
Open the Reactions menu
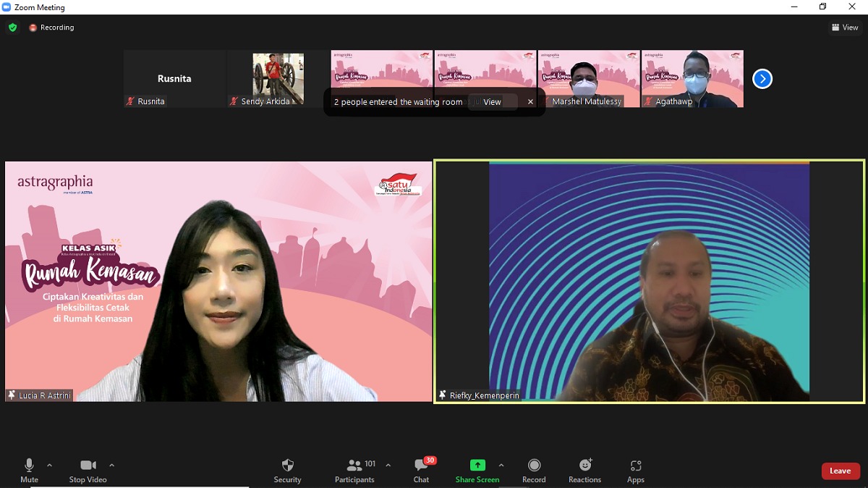[x=584, y=470]
